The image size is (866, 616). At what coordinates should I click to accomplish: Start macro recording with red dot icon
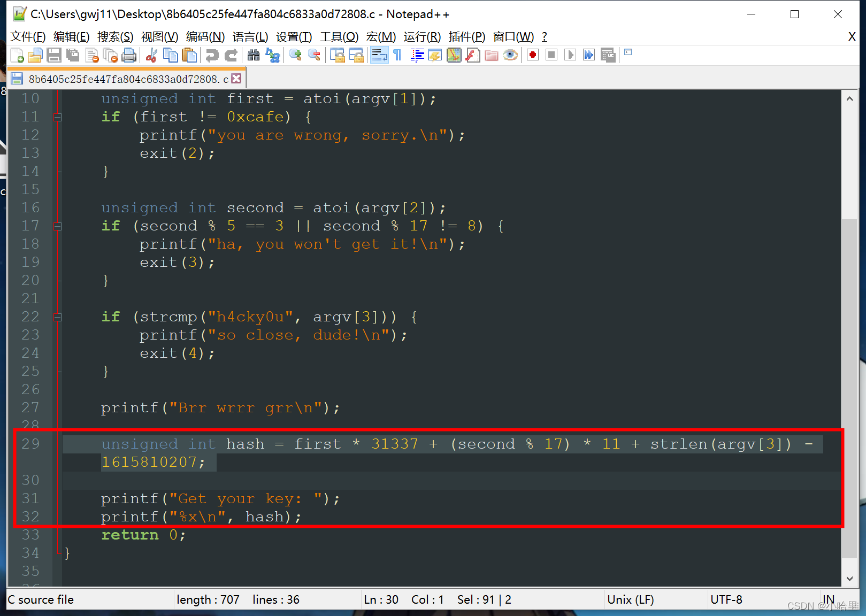point(532,55)
